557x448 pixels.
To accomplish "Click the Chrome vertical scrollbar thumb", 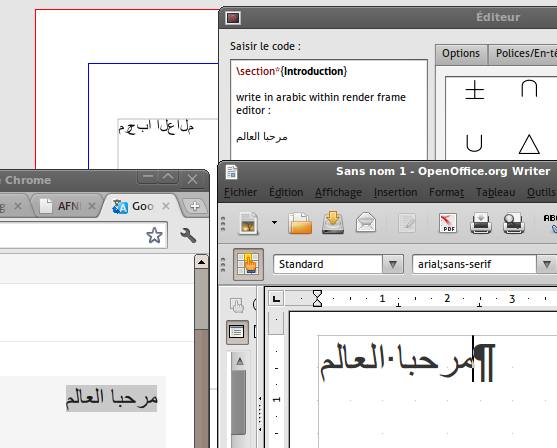I will 201,300.
